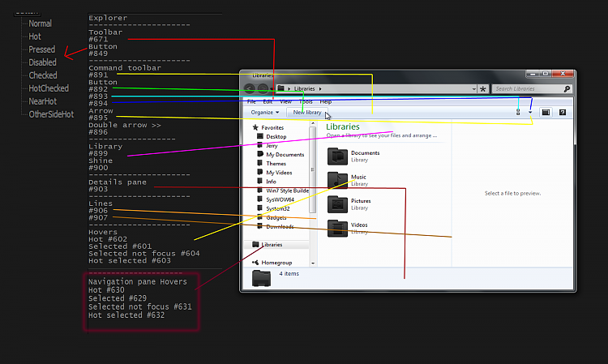Click the breadcrumb arrow before Libraries
Viewport: 608px width, 364px height.
click(x=289, y=89)
